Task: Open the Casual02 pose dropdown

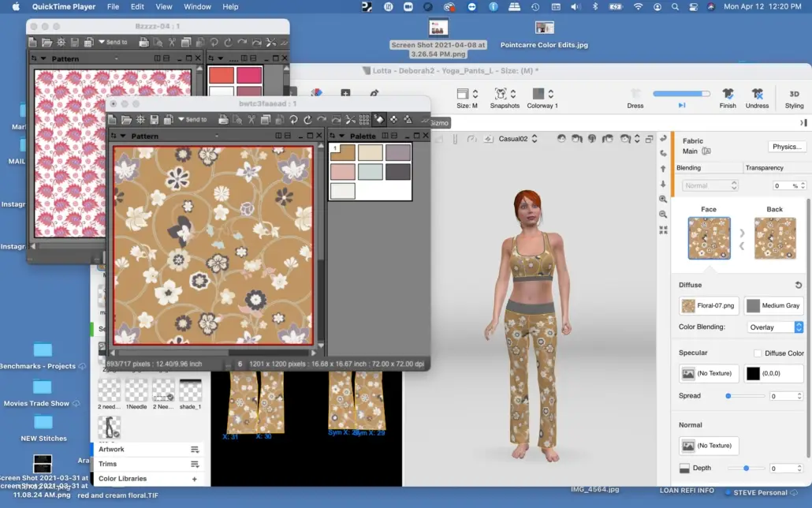Action: [518, 139]
